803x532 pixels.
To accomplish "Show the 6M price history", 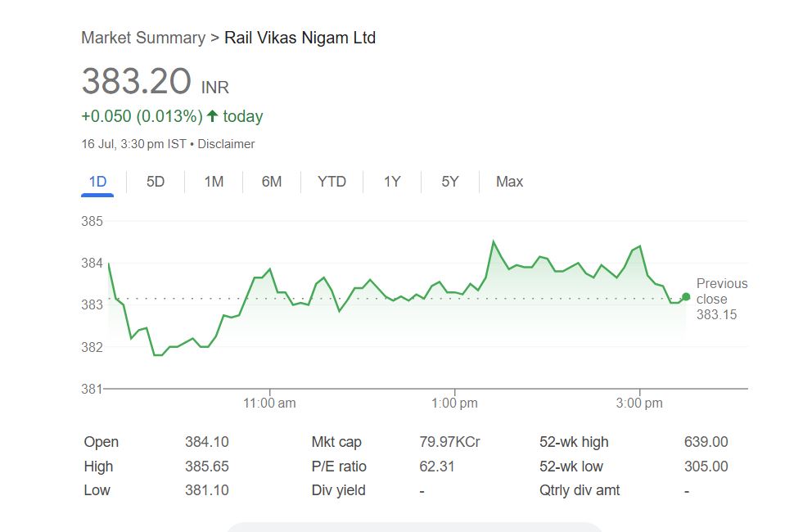I will (272, 182).
